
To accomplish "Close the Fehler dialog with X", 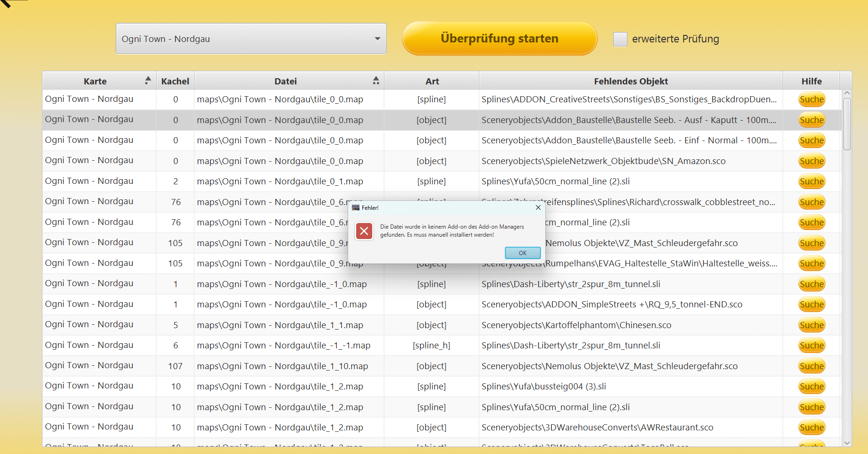I will (538, 207).
